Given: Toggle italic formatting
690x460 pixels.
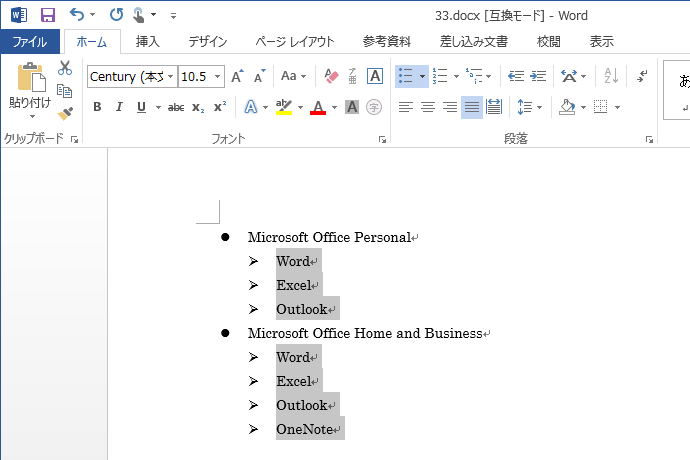Looking at the screenshot, I should (119, 107).
